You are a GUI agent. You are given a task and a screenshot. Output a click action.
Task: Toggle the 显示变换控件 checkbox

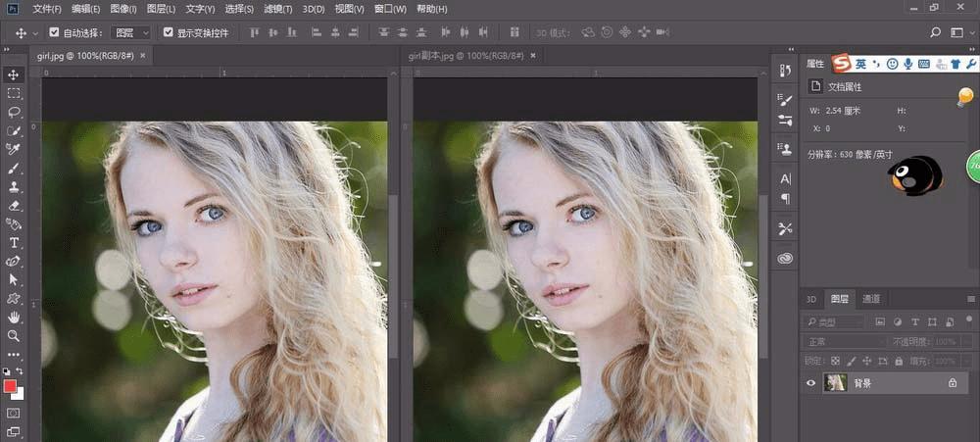click(x=169, y=32)
